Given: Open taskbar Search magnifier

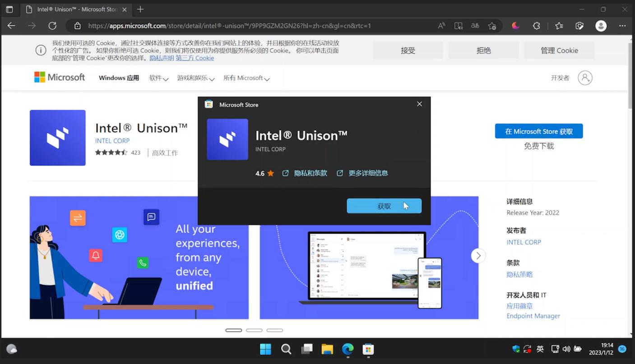Looking at the screenshot, I should 286,349.
